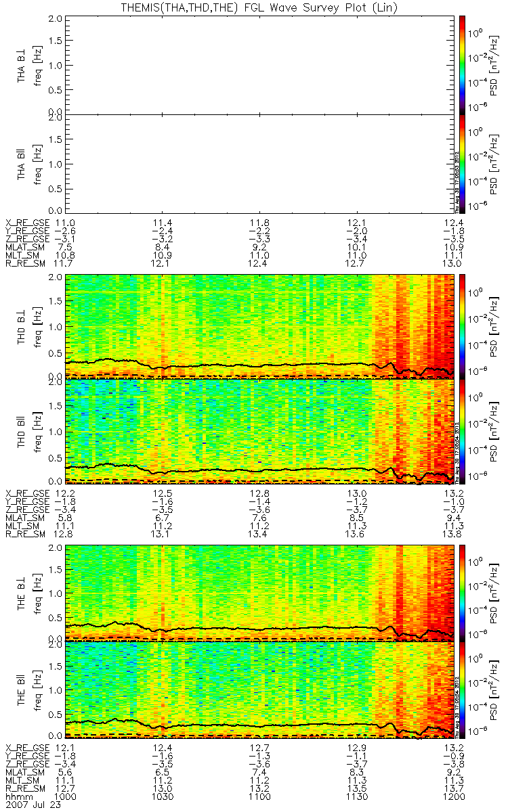Viewport: 508px width, 812px height.
Task: Click 'MLAT_SM' label below the THA panels
Action: point(24,248)
